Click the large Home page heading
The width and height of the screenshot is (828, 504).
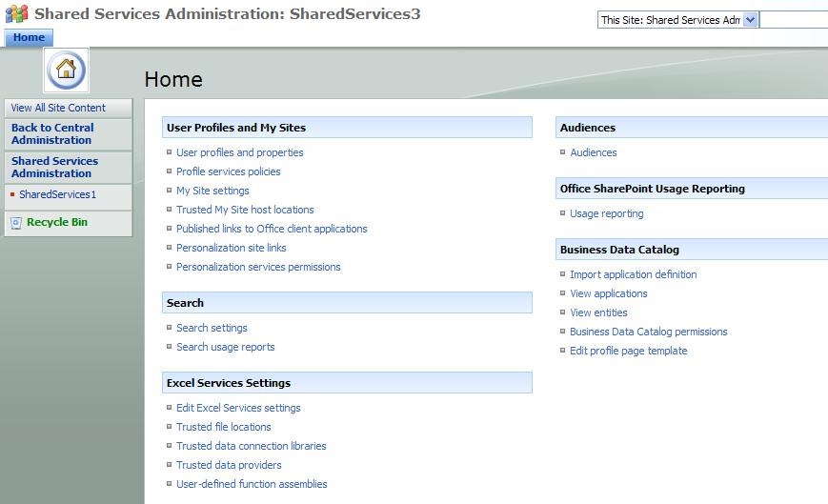coord(173,80)
